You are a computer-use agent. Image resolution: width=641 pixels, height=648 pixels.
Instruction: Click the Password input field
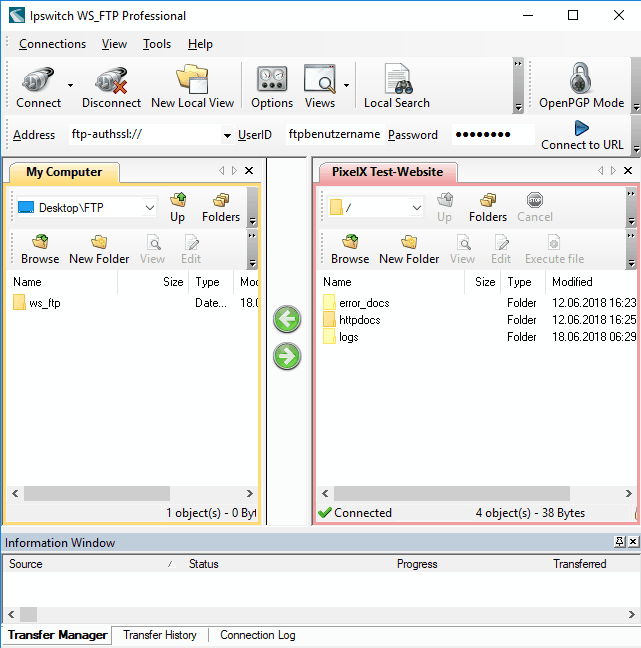[493, 134]
